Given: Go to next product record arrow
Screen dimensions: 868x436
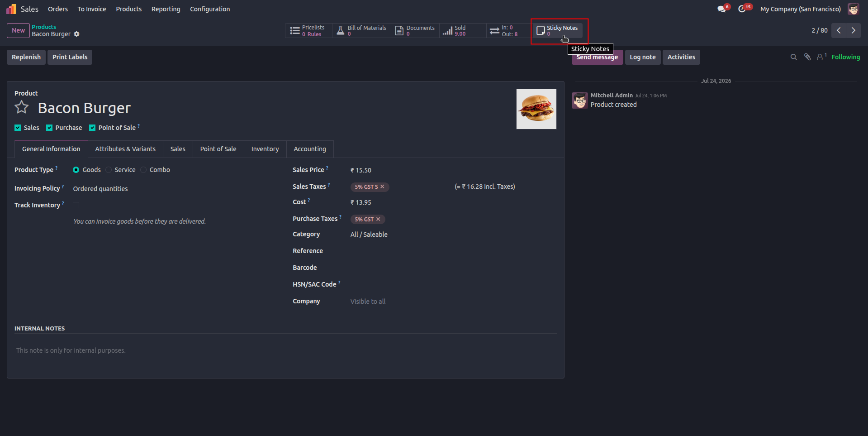Looking at the screenshot, I should coord(854,30).
